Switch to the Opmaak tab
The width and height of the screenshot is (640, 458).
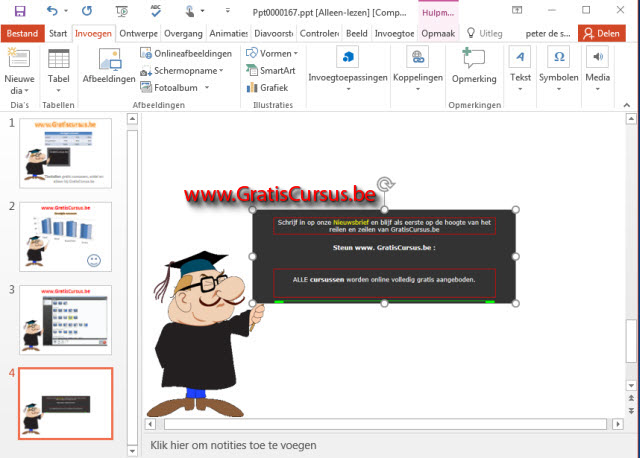coord(438,33)
